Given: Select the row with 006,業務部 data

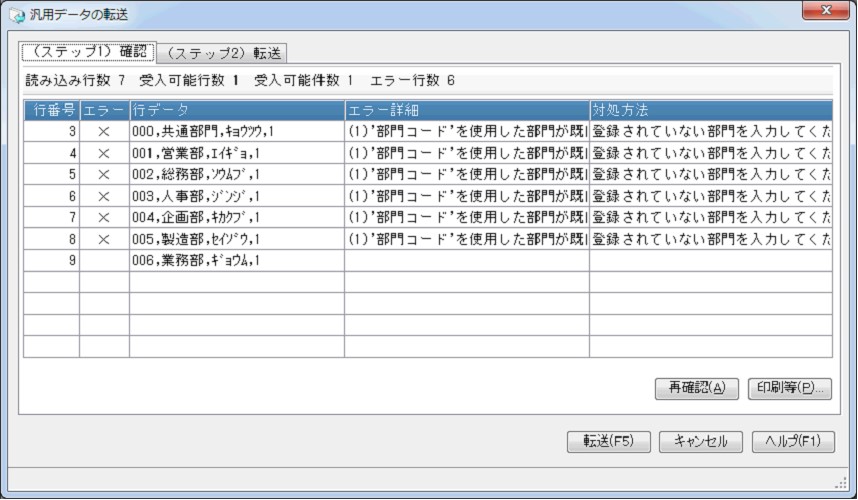Looking at the screenshot, I should pos(236,261).
